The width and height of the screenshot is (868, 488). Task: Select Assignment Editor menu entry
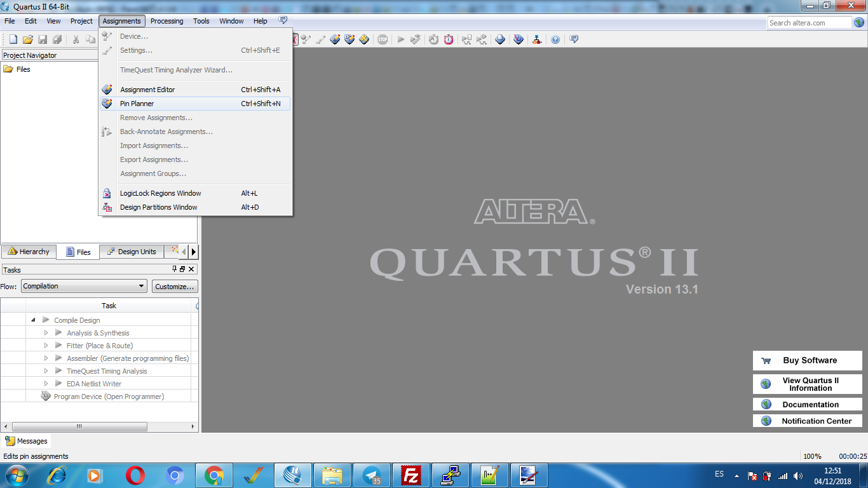click(x=147, y=90)
